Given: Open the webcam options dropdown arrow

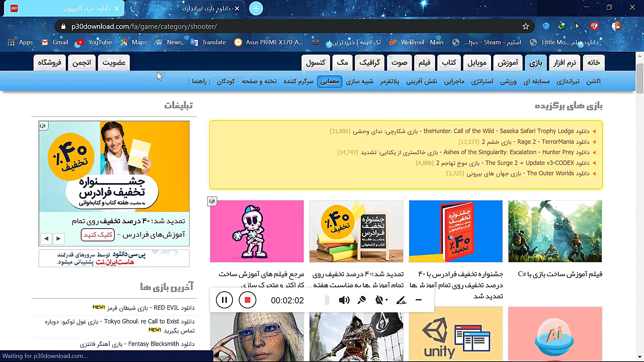Looking at the screenshot, I should (x=386, y=300).
